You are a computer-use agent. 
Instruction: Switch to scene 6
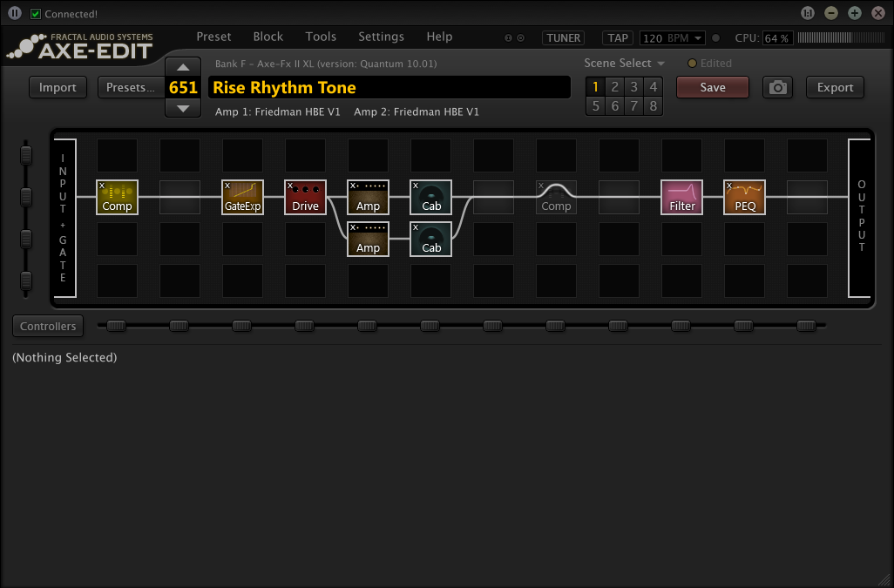point(614,106)
